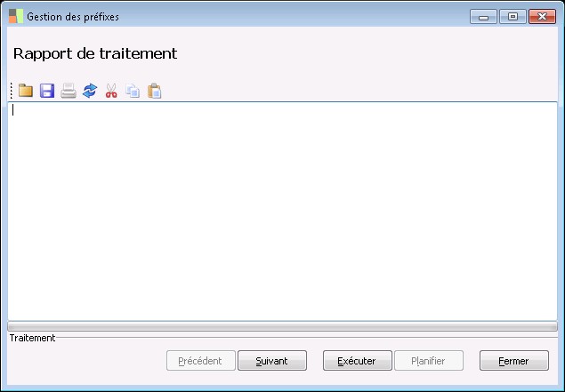Save the report using floppy disk icon
The width and height of the screenshot is (565, 392).
(47, 91)
